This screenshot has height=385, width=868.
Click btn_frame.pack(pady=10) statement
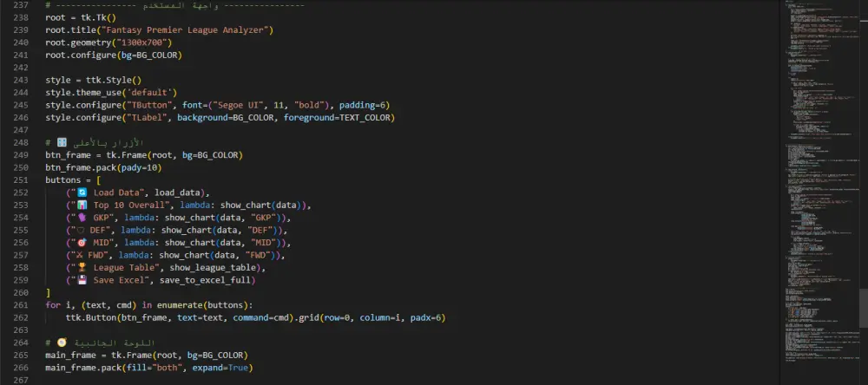103,167
